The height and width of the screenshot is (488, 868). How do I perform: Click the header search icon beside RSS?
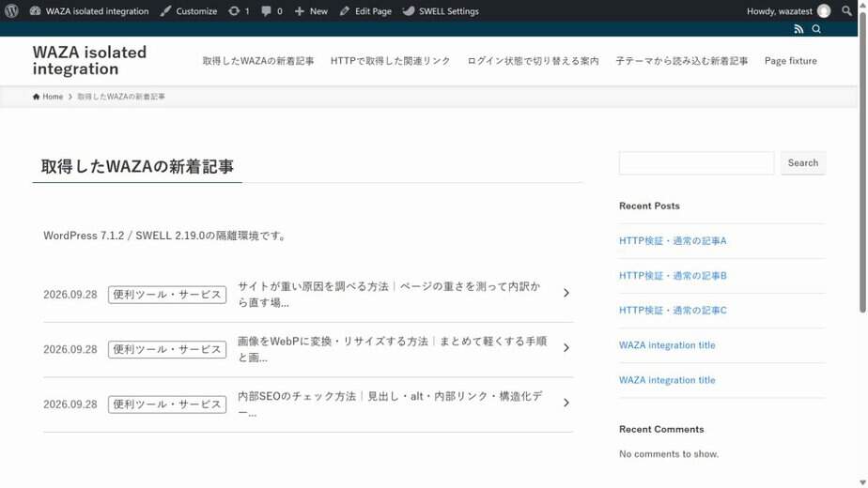click(816, 29)
